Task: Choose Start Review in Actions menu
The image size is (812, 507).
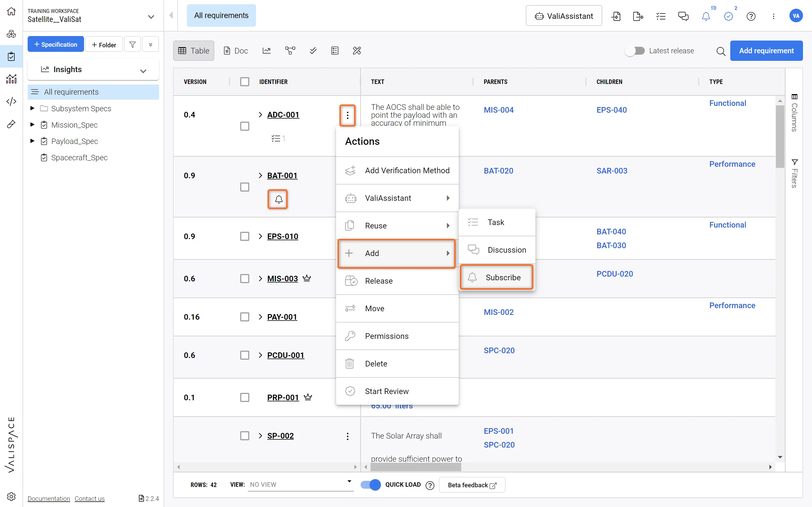Action: (x=387, y=391)
